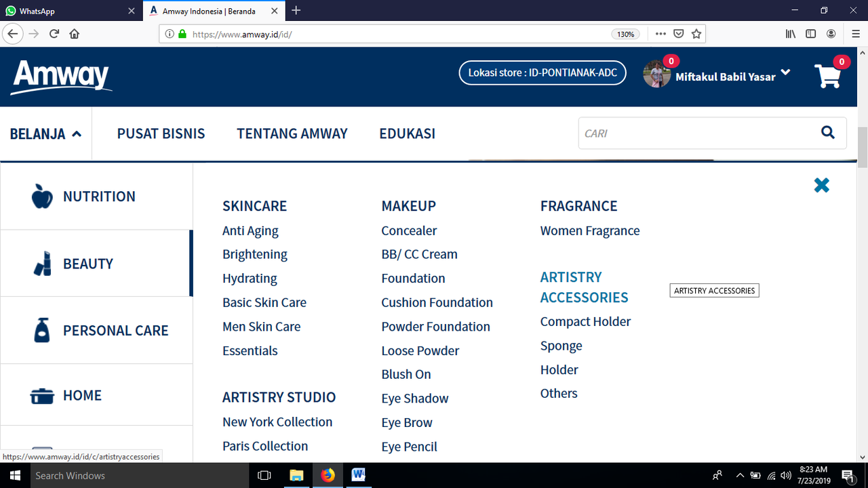Click site information icon in address bar
868x488 pixels.
point(170,34)
